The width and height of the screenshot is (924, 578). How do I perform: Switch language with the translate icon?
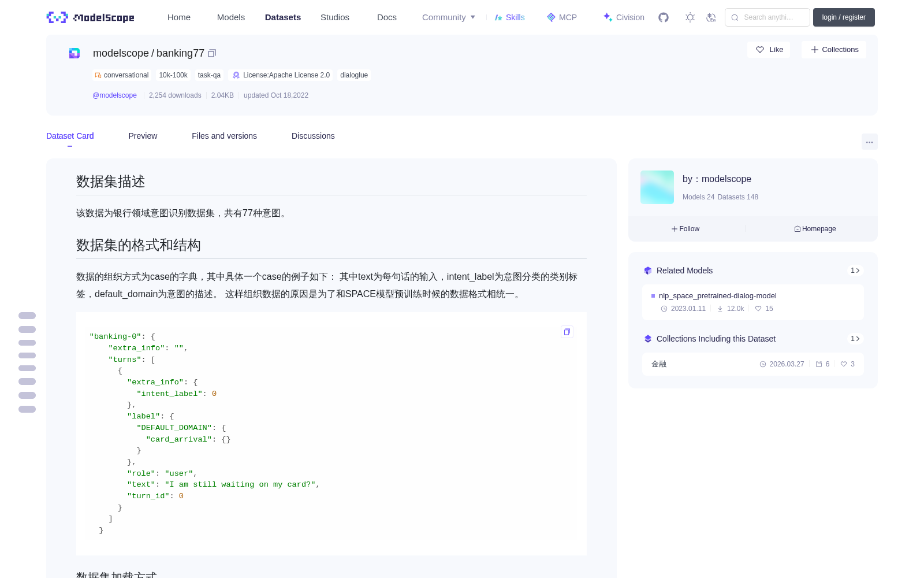[x=711, y=17]
